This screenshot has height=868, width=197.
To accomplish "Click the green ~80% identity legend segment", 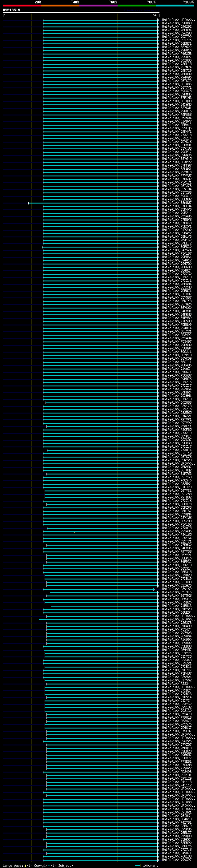I will [137, 6].
